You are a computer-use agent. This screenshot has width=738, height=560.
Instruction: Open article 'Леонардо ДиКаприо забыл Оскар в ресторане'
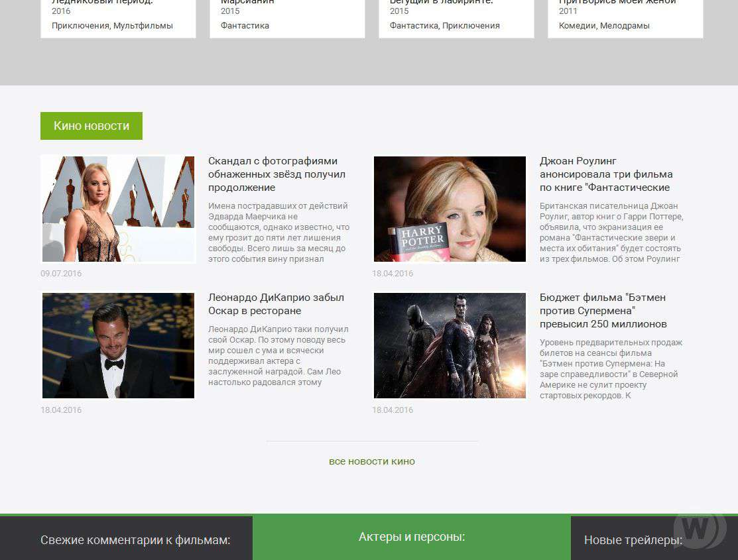[277, 304]
